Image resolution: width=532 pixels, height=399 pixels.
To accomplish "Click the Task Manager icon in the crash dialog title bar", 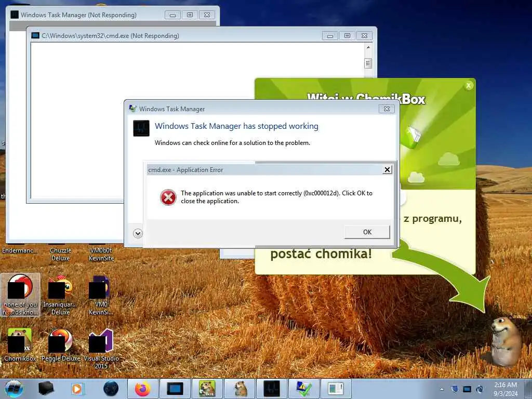I will [132, 109].
